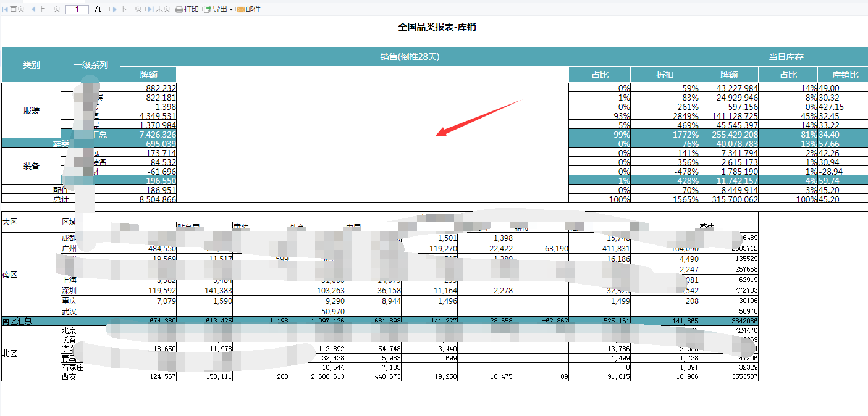The image size is (868, 416).
Task: Go to first page (首页) icon
Action: pos(6,9)
